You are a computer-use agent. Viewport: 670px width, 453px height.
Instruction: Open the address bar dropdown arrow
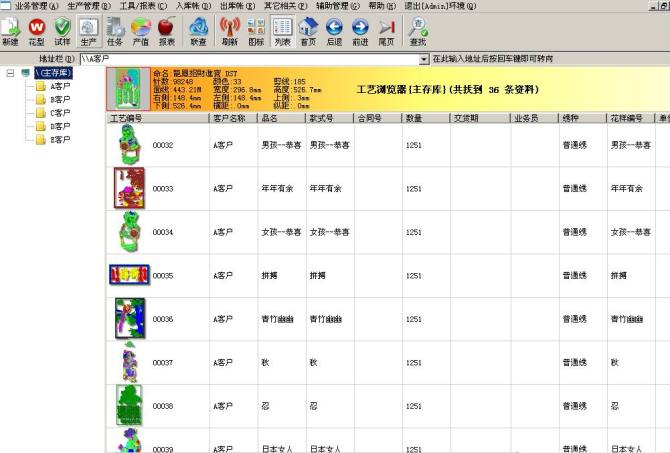pyautogui.click(x=423, y=60)
